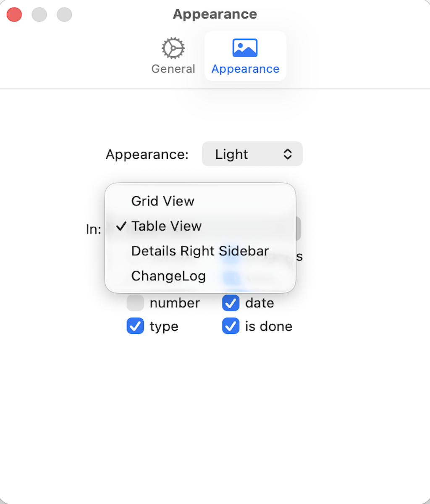Select ChangeLog in the view menu

click(x=168, y=276)
